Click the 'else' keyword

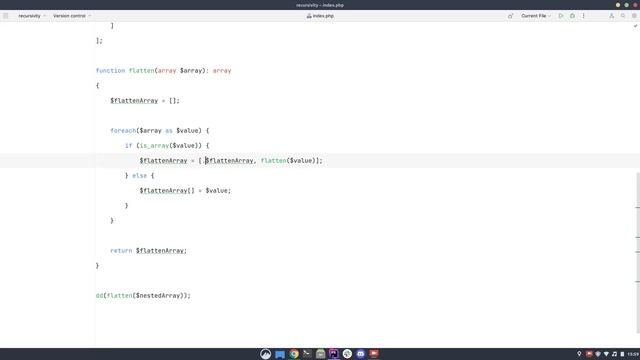[139, 176]
